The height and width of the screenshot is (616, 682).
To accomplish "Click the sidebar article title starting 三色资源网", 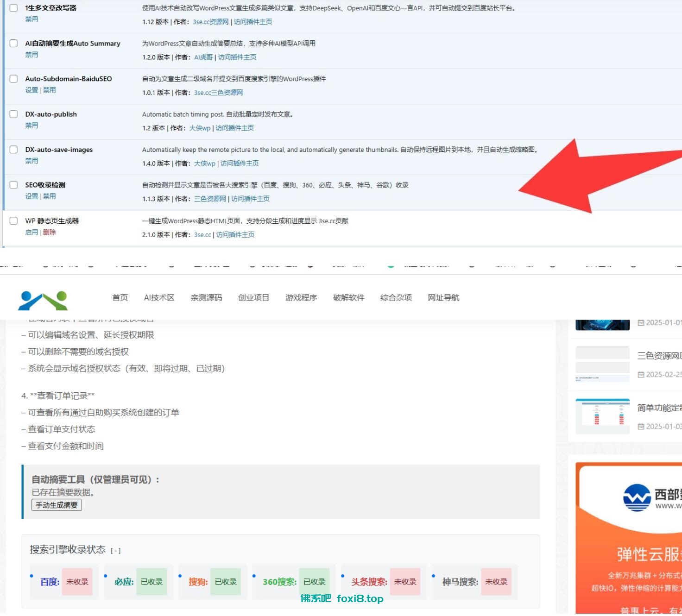I will click(x=659, y=356).
